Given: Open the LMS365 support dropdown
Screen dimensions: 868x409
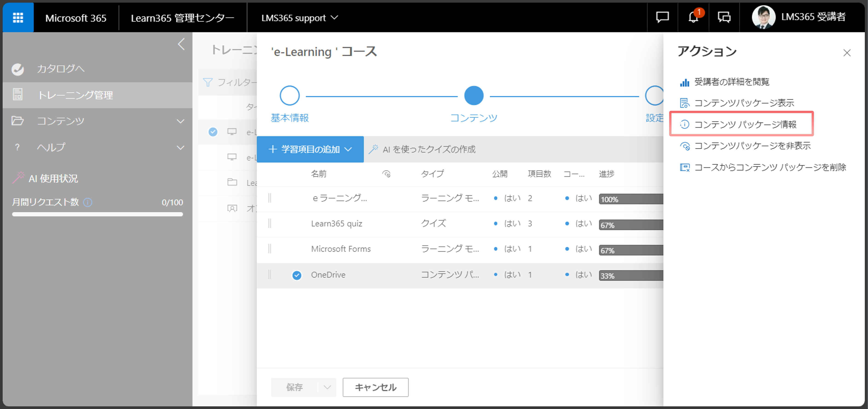Looking at the screenshot, I should pyautogui.click(x=300, y=18).
